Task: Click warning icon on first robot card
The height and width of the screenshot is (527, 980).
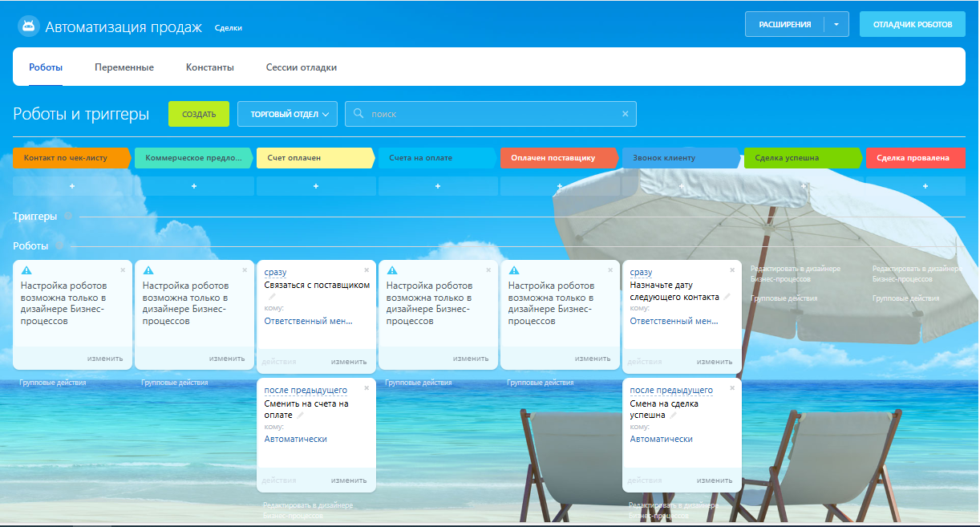Action: coord(26,270)
